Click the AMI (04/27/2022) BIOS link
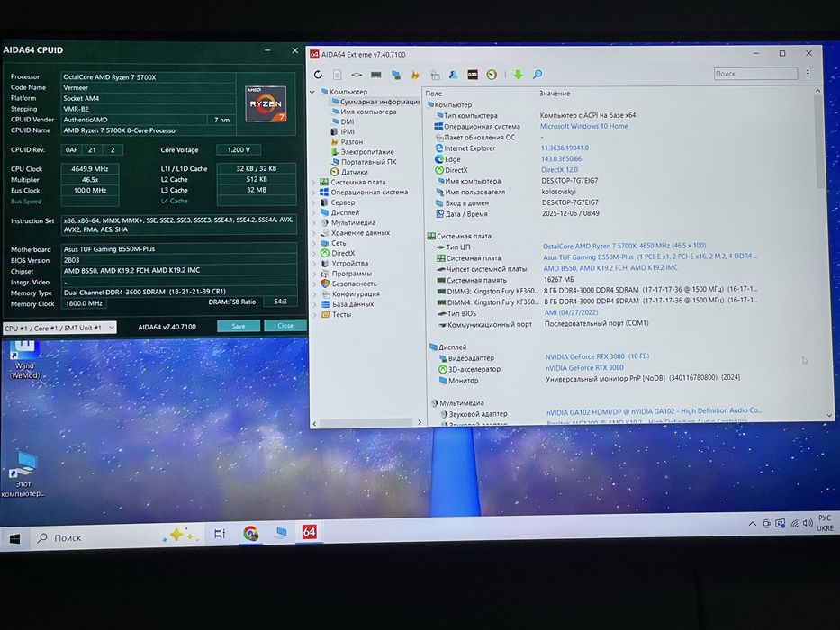The height and width of the screenshot is (630, 840). tap(571, 312)
